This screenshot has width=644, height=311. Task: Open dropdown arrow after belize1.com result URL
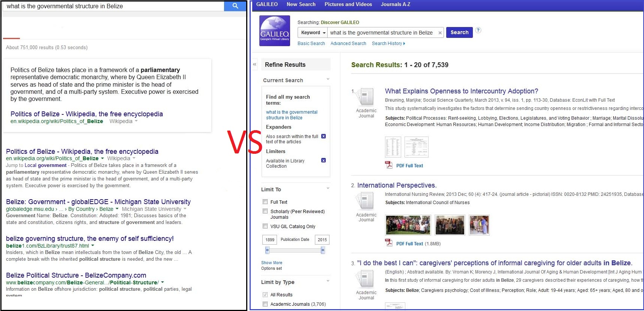[93, 246]
